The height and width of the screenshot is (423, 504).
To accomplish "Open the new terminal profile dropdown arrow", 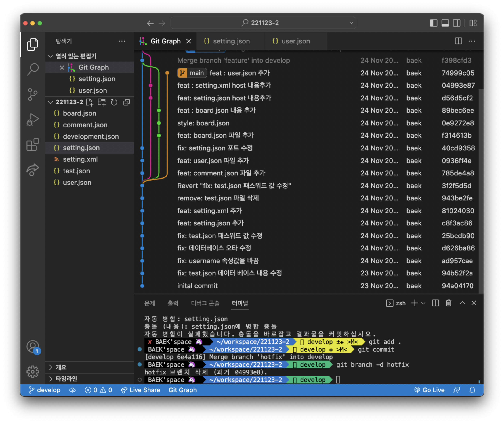I will [423, 303].
